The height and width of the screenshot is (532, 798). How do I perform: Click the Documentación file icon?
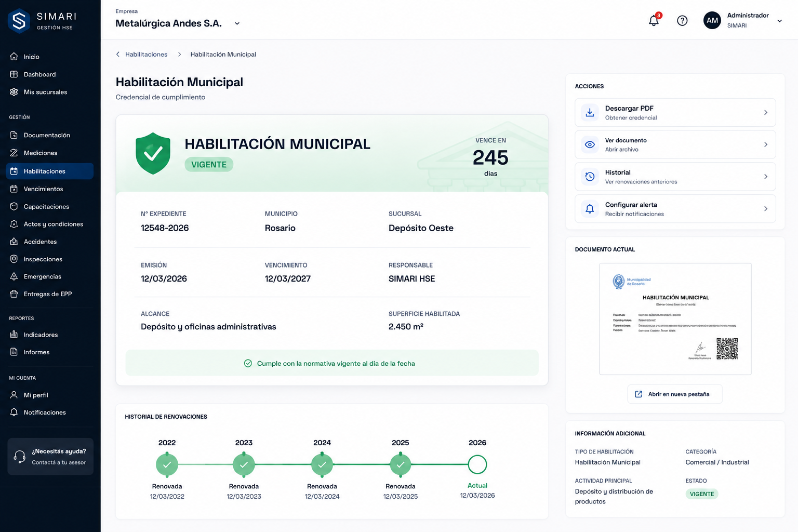pyautogui.click(x=14, y=135)
